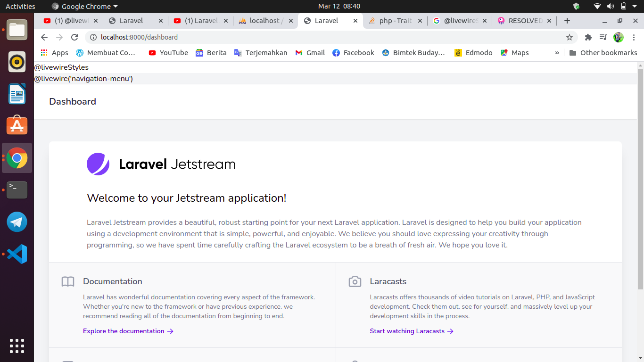This screenshot has width=644, height=362.
Task: Open the system volume indicator
Action: [x=611, y=7]
